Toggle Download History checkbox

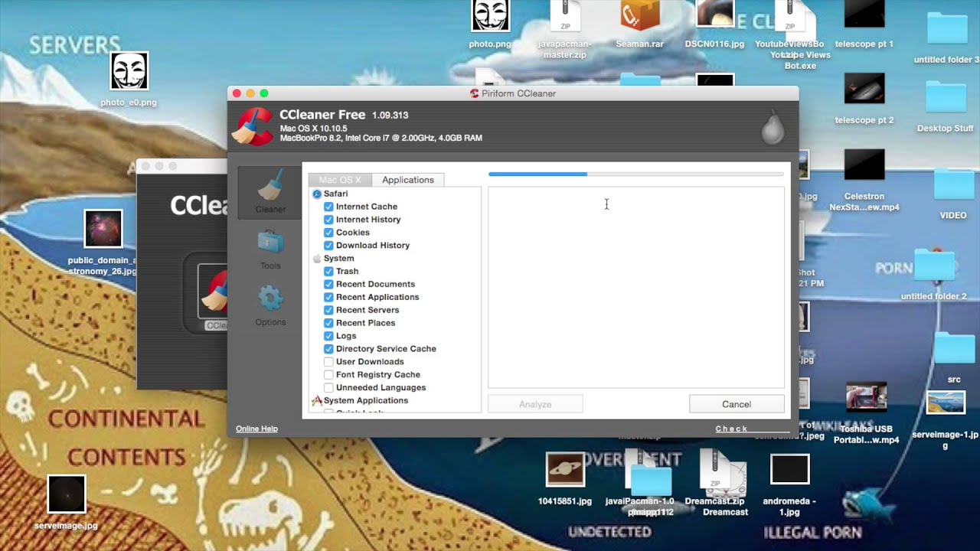[x=328, y=246]
